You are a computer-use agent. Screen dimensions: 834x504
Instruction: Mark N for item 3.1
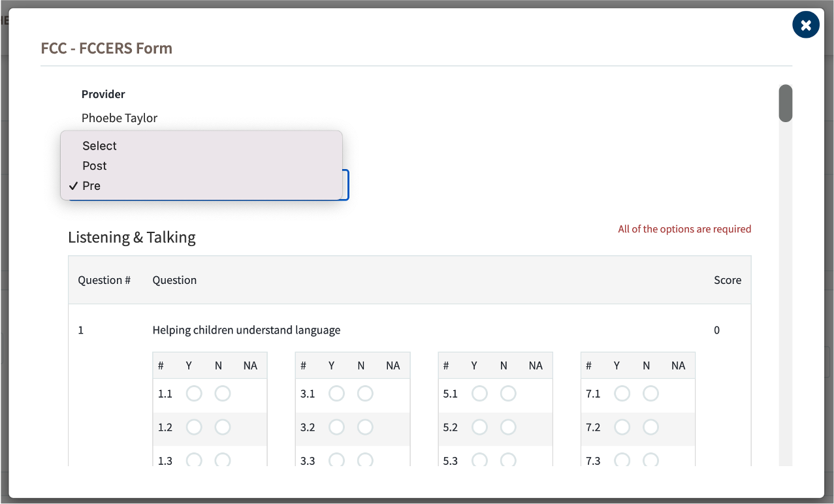365,394
